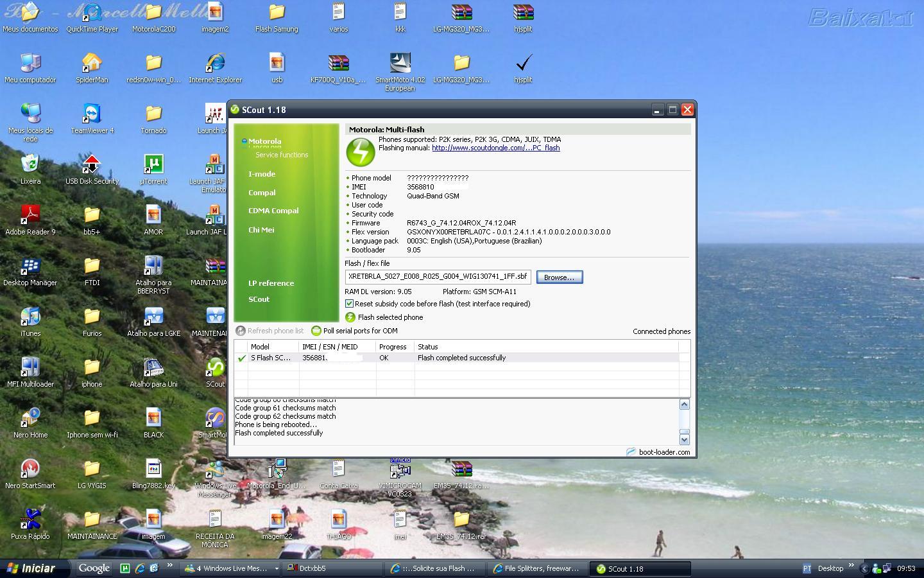Open Atalho para LGKE desktop shortcut
Viewport: 924px width, 578px height.
153,321
